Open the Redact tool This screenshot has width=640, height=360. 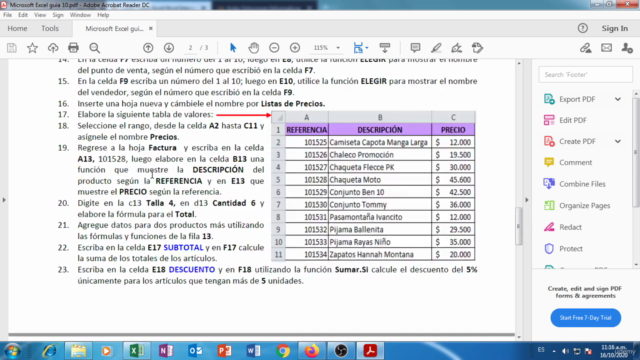570,227
